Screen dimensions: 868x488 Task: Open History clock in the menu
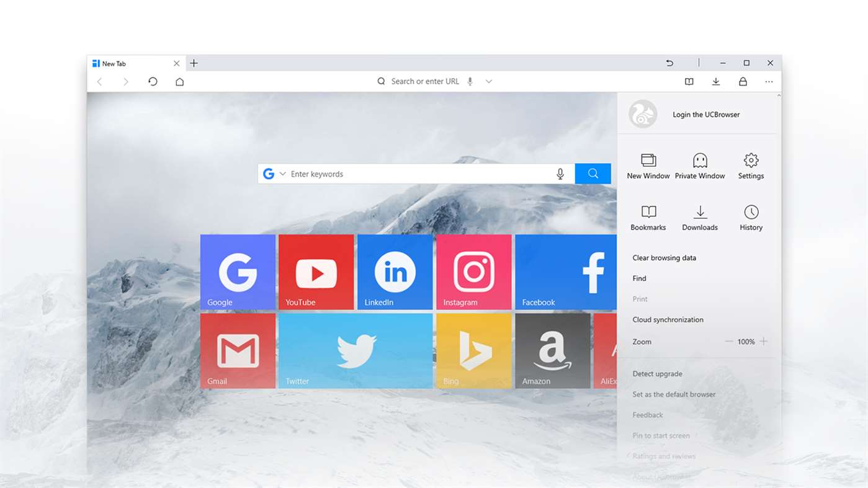[x=751, y=218]
